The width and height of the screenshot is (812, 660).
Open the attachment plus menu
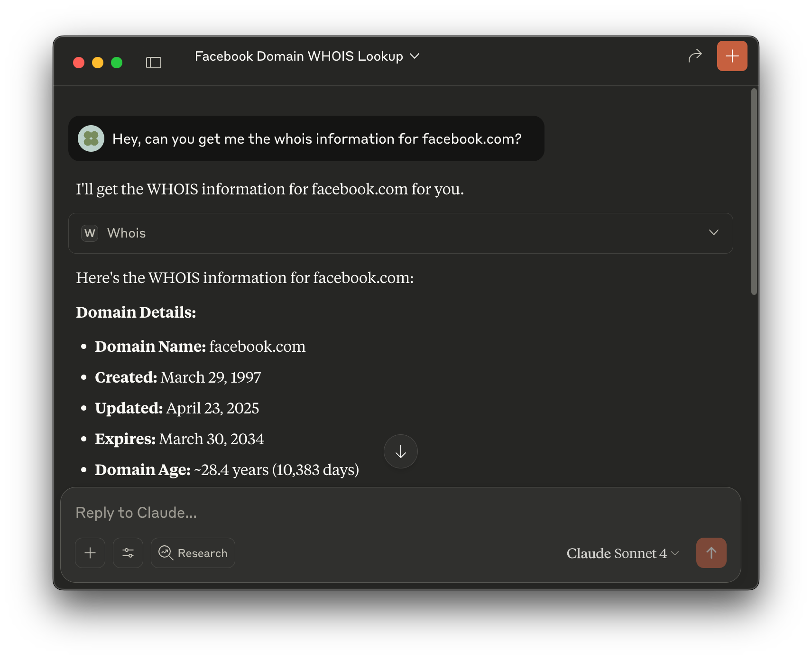(x=90, y=553)
